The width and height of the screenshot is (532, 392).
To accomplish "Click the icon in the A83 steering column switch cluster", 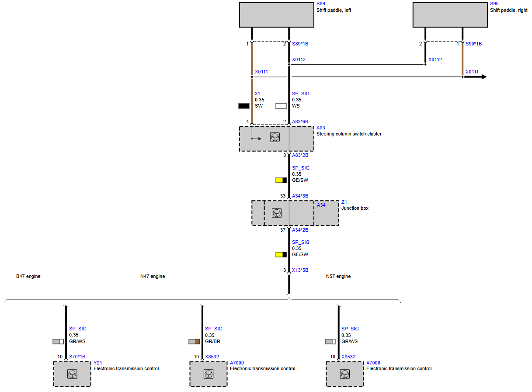I will point(275,138).
